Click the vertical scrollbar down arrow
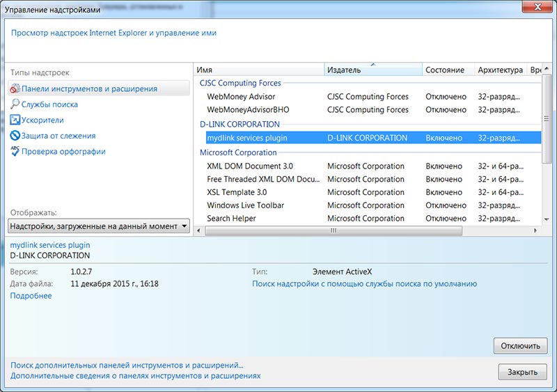 [x=547, y=219]
